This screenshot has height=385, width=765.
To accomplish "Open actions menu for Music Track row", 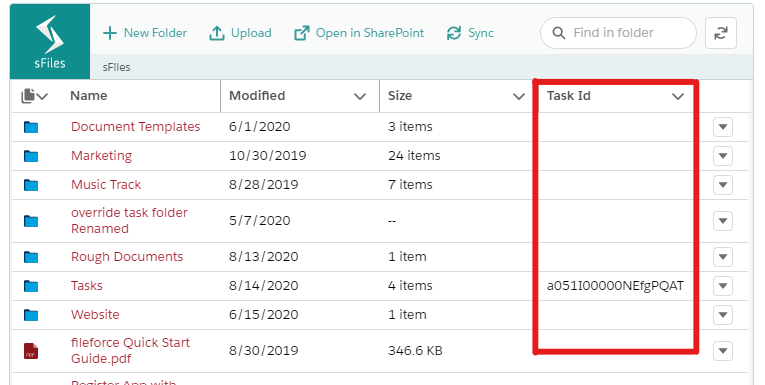I will [x=723, y=185].
